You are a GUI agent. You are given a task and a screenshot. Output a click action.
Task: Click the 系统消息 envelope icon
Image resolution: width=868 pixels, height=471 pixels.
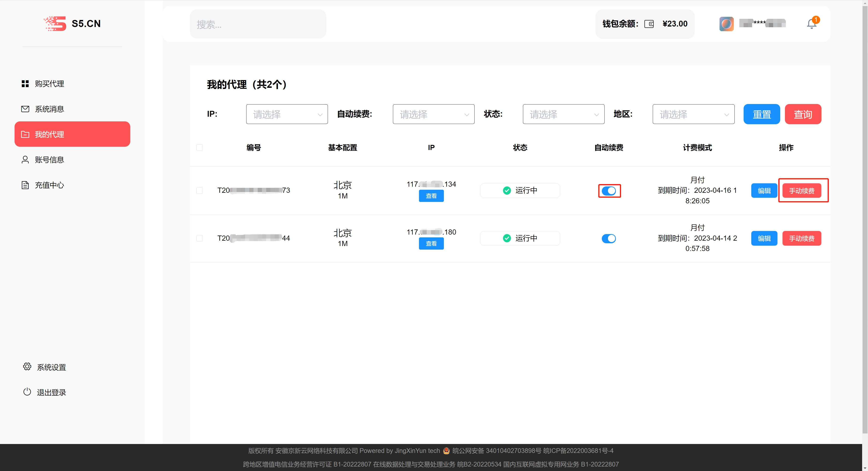pos(25,109)
